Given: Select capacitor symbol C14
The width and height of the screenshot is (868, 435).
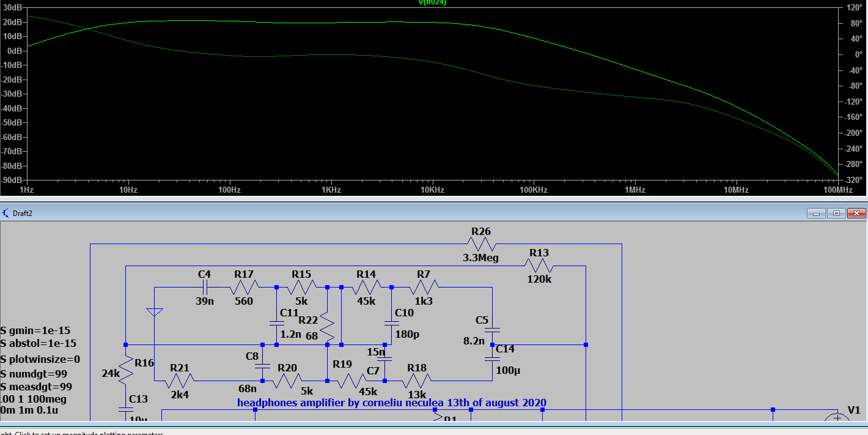Looking at the screenshot, I should point(492,360).
